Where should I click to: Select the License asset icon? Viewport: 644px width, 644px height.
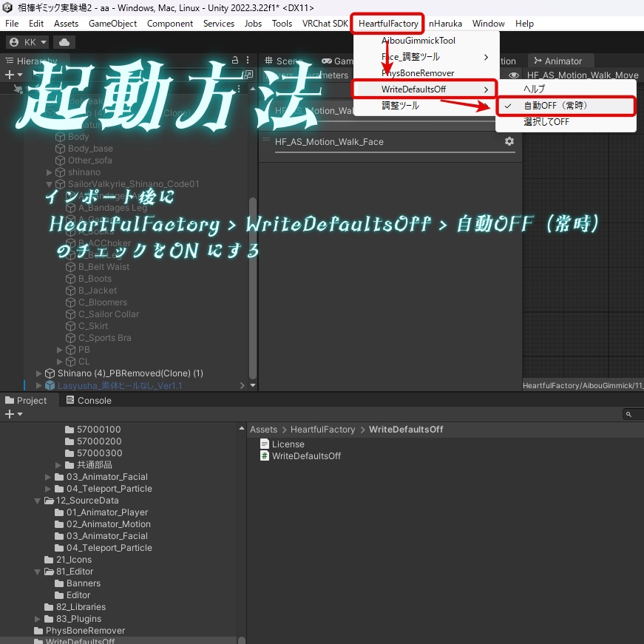(265, 444)
